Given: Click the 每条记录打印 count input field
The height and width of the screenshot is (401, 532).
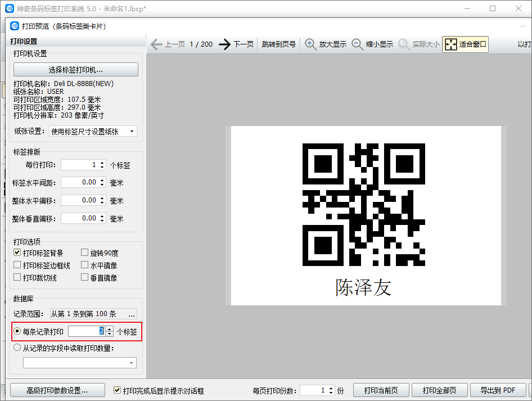Looking at the screenshot, I should (87, 331).
